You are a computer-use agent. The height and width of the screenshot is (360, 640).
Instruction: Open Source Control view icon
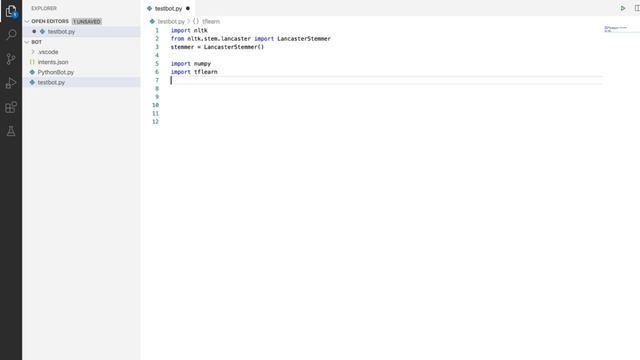click(11, 59)
